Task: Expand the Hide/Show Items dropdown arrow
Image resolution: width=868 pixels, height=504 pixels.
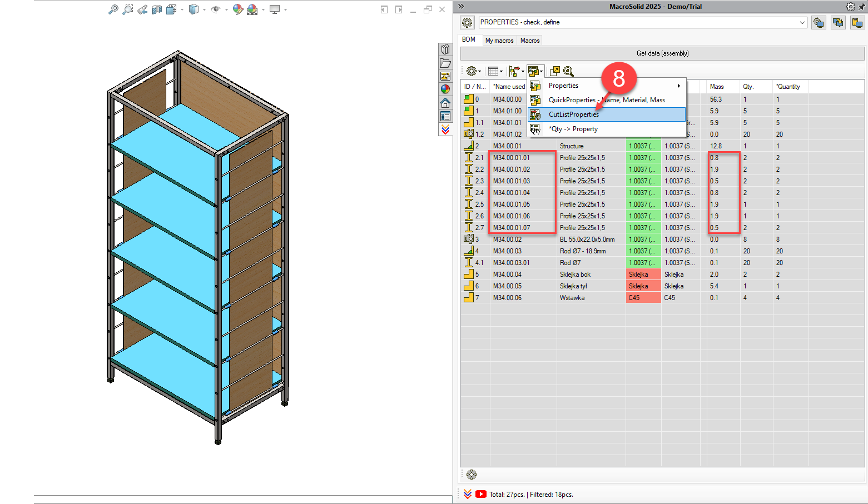Action: 226,10
